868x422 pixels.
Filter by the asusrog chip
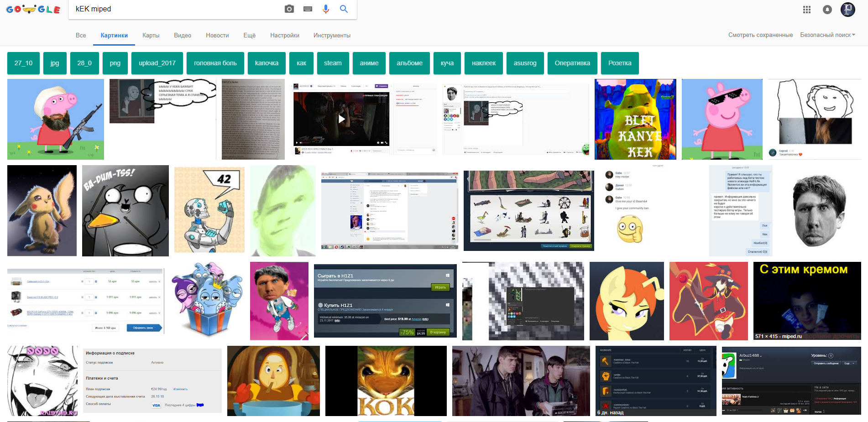tap(525, 63)
